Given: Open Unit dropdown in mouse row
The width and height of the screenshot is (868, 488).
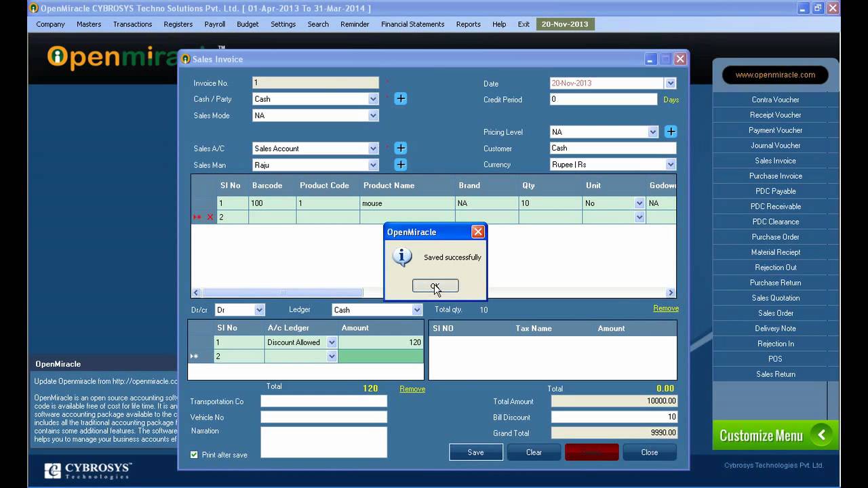Looking at the screenshot, I should tap(639, 203).
